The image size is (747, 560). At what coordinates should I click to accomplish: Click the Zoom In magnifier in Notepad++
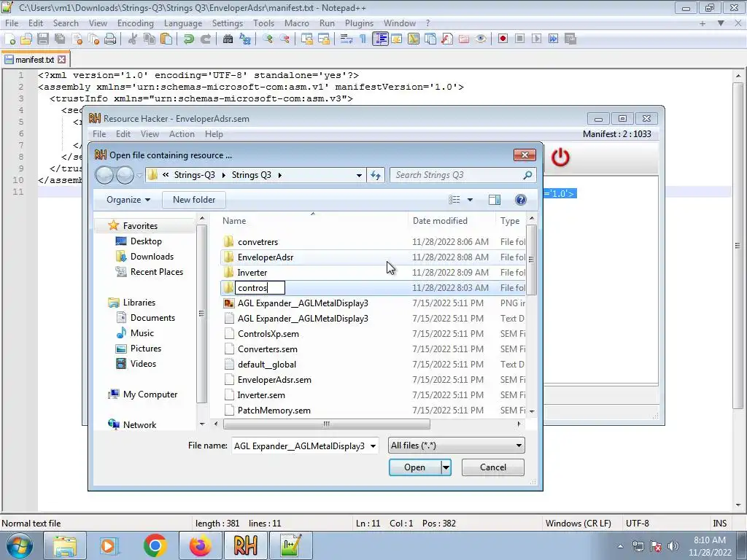(x=268, y=39)
